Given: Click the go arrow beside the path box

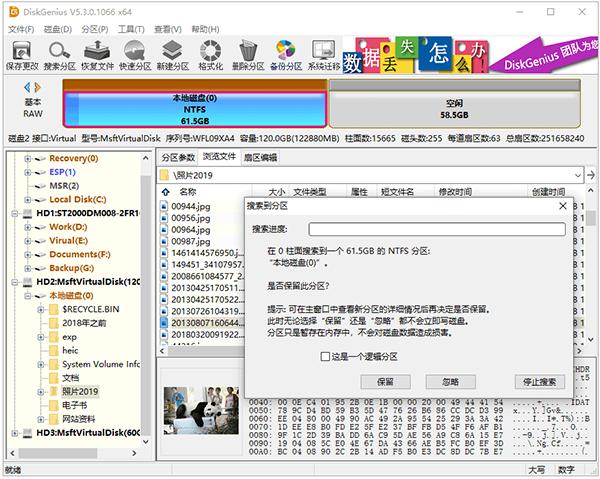Looking at the screenshot, I should click(591, 175).
